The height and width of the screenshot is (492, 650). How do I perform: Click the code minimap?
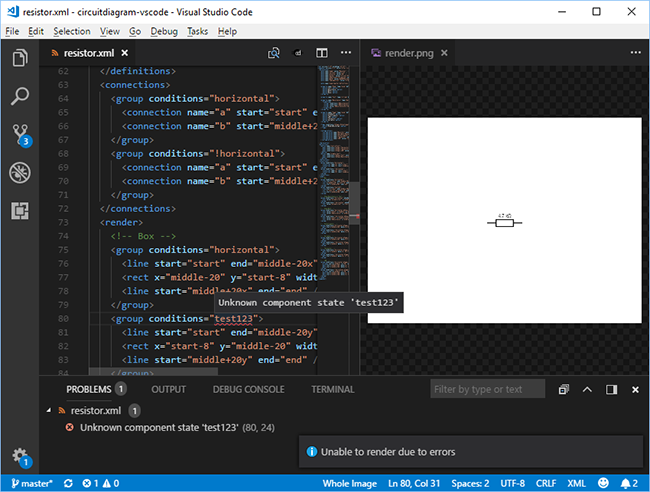click(x=334, y=171)
